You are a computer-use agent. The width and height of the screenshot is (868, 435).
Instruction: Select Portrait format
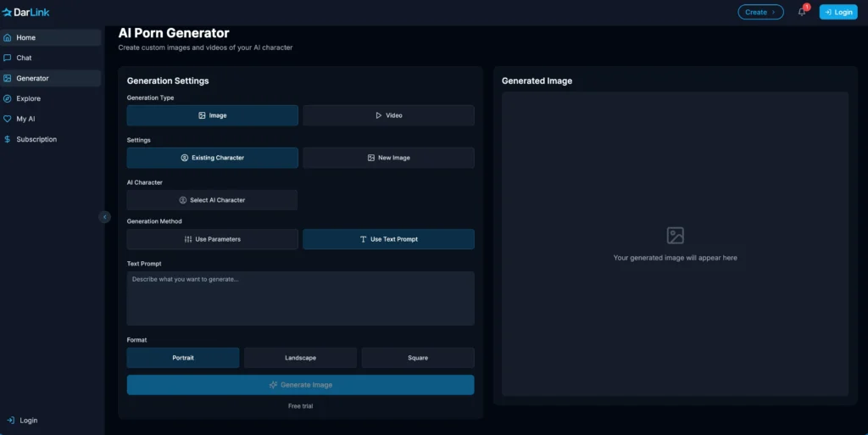pyautogui.click(x=183, y=358)
